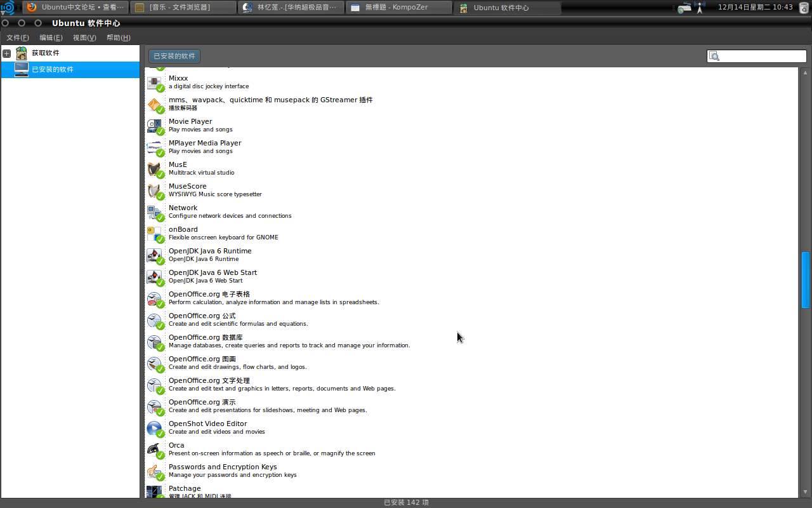Click the 获取软件 sidebar icon
The height and width of the screenshot is (508, 812).
[x=22, y=53]
